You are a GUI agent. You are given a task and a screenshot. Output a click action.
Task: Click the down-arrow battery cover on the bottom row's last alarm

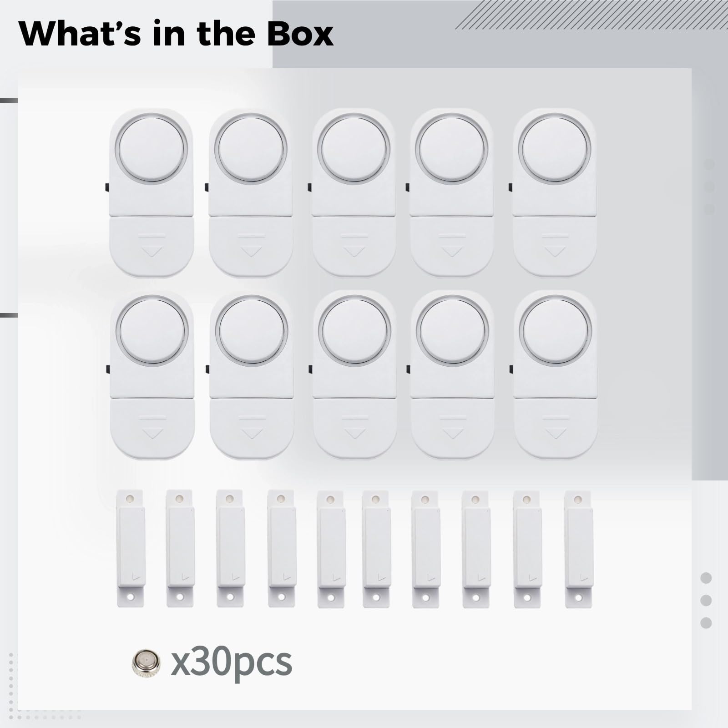(x=555, y=429)
